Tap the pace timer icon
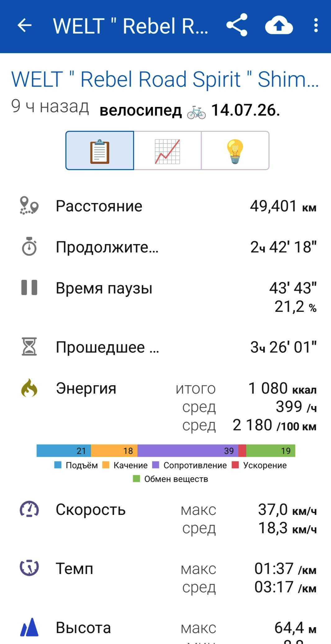This screenshot has height=644, width=331. pyautogui.click(x=29, y=568)
